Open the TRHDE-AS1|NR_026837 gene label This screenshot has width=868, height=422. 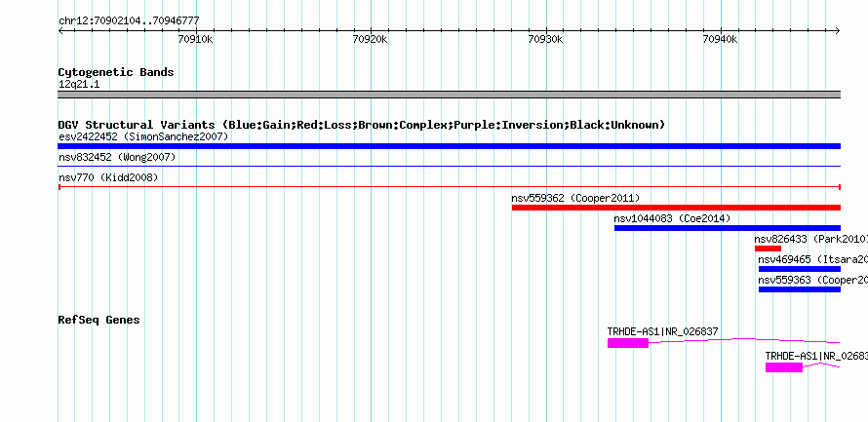coord(662,331)
